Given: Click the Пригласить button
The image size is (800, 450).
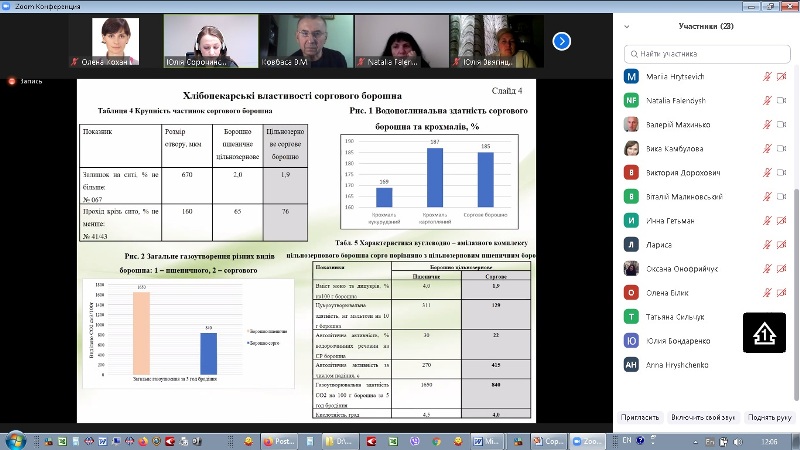Looking at the screenshot, I should (x=640, y=417).
